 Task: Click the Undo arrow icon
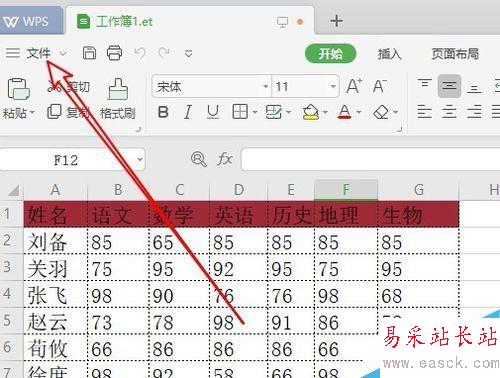click(x=140, y=53)
